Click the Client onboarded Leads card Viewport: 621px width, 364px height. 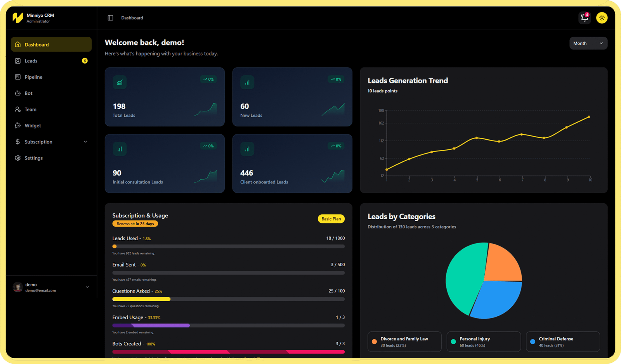coord(292,164)
